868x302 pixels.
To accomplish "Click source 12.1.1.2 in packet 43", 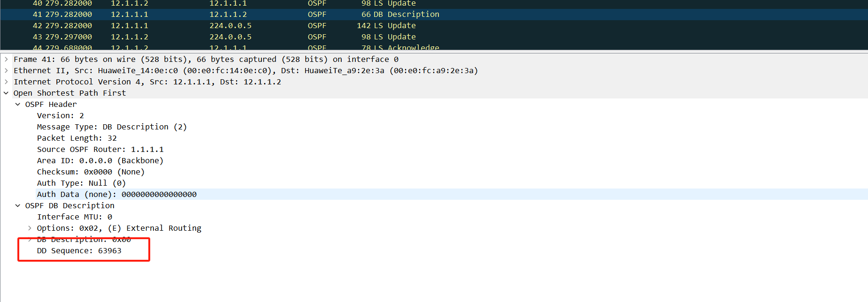I will pyautogui.click(x=130, y=37).
